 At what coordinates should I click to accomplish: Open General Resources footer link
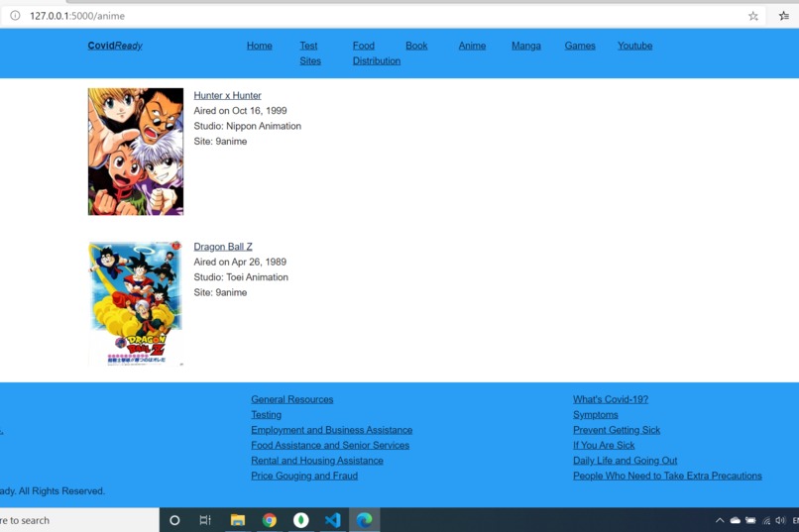tap(292, 399)
